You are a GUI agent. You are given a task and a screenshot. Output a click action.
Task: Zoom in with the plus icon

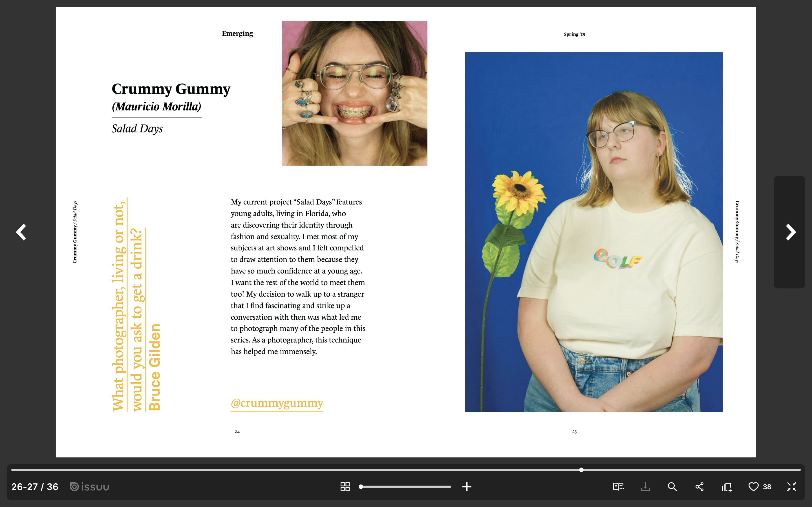[x=467, y=486]
